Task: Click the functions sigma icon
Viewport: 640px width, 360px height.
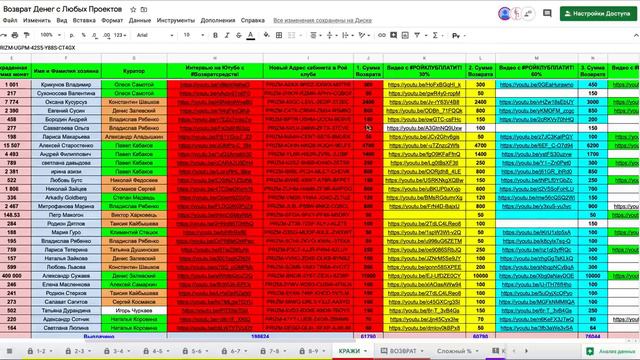Action: [x=435, y=36]
